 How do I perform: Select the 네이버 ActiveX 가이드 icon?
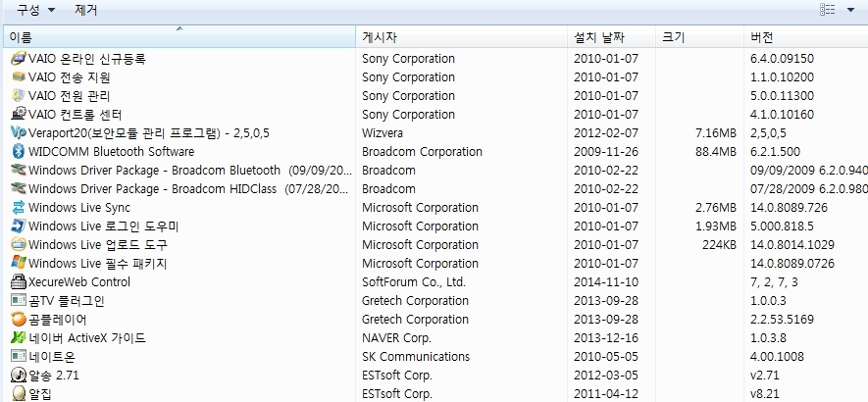click(18, 338)
